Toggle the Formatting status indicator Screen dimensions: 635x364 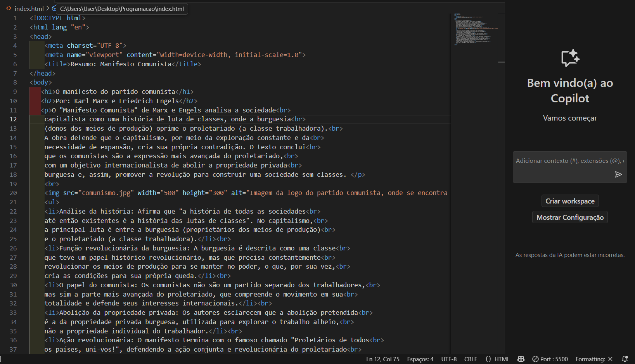593,359
